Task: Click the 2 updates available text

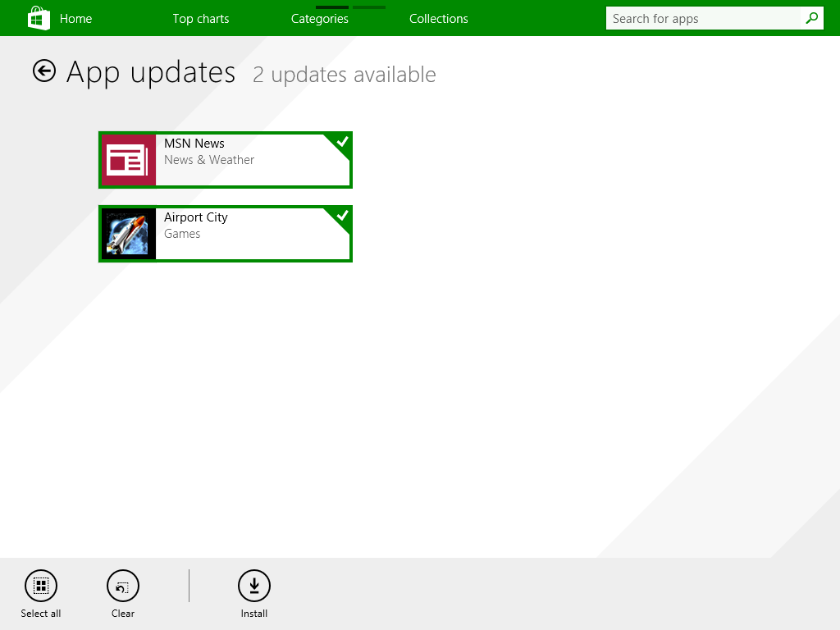Action: click(x=344, y=75)
